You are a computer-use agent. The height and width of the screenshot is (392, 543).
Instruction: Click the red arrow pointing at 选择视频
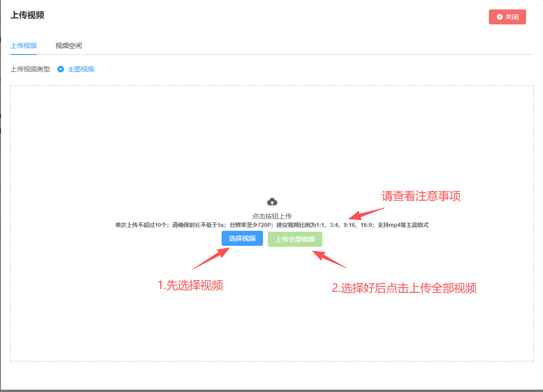click(x=211, y=259)
